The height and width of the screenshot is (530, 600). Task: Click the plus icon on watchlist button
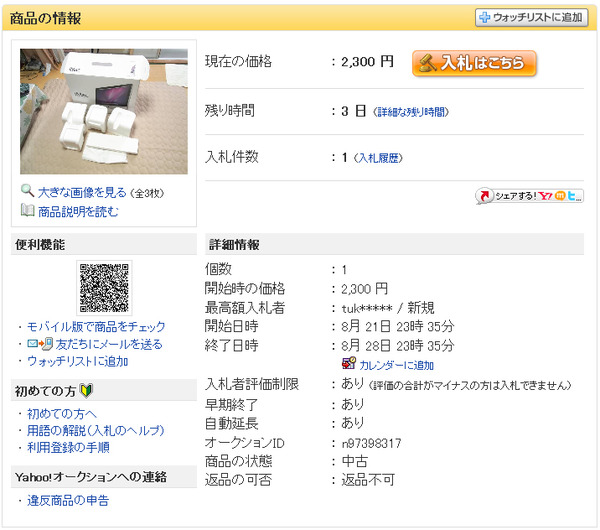coord(484,18)
